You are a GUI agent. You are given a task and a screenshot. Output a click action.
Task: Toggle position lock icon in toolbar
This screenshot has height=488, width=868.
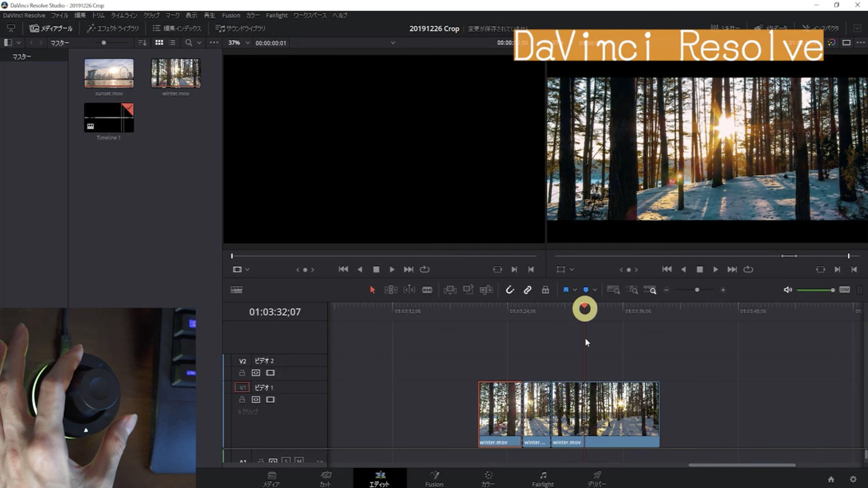545,290
